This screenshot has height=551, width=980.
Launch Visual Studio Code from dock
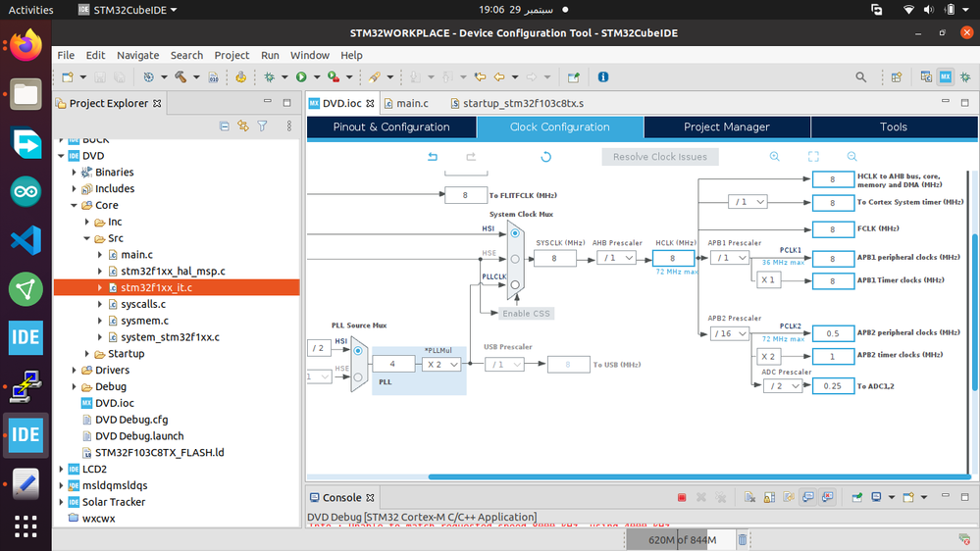[26, 240]
